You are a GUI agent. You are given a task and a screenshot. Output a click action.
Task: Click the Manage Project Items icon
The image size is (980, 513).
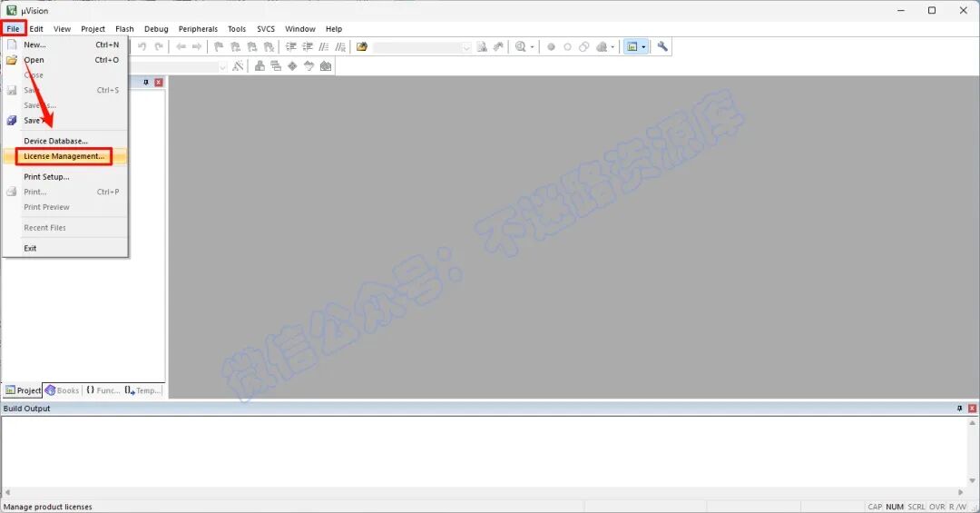tap(260, 66)
